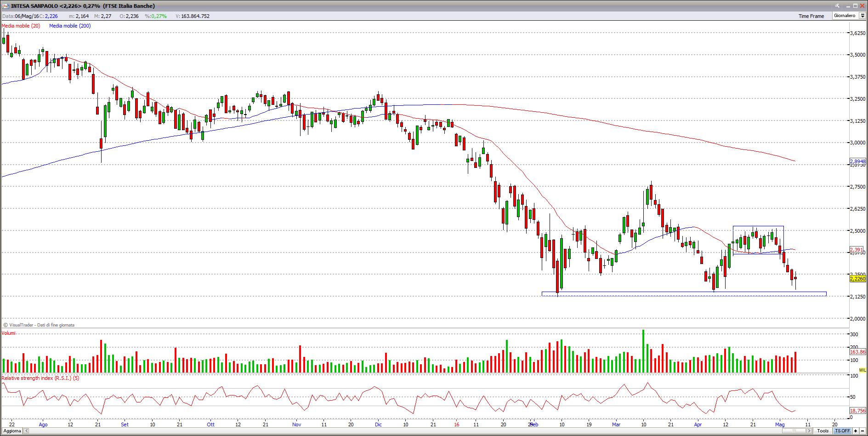Screen dimensions: 868x436
Task: Click the Time Frame label
Action: (x=811, y=16)
